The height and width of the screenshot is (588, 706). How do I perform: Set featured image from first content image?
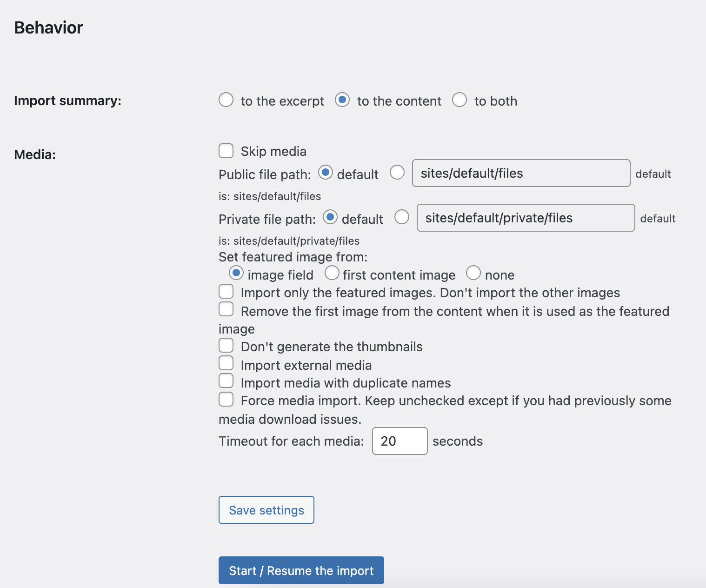pyautogui.click(x=332, y=273)
